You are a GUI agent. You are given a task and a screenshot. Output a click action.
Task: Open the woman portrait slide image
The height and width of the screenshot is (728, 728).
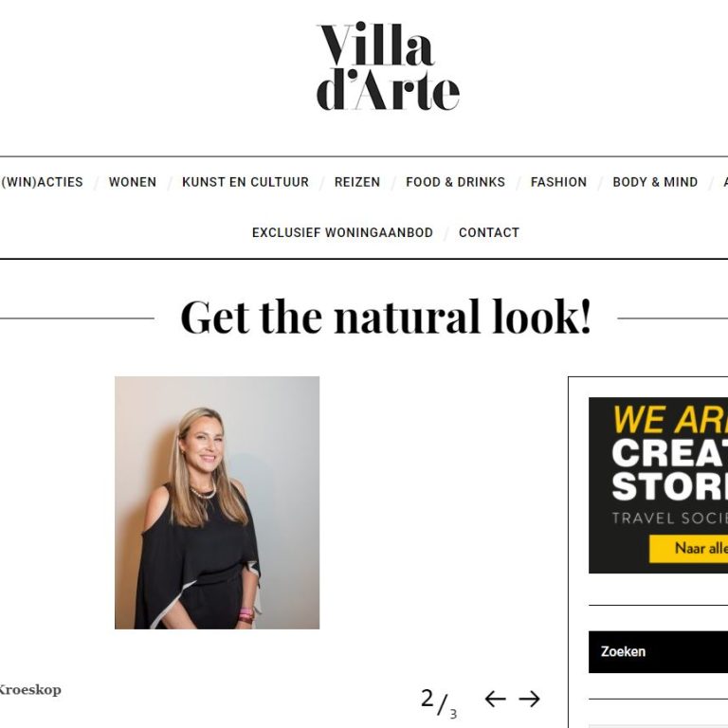point(217,502)
